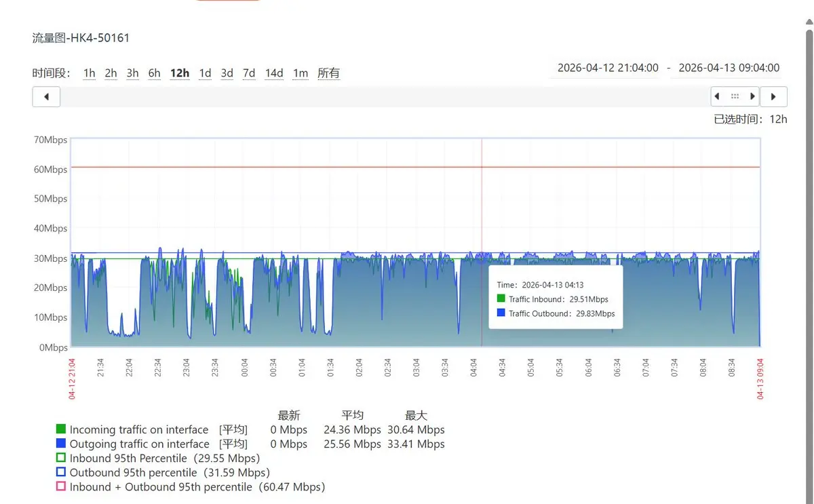
Task: Toggle Inbound 95th Percentile legend checkbox
Action: coord(61,458)
